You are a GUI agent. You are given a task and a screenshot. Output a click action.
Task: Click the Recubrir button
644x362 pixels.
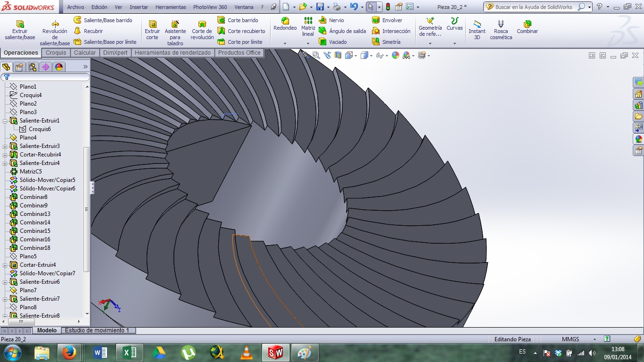click(x=88, y=31)
